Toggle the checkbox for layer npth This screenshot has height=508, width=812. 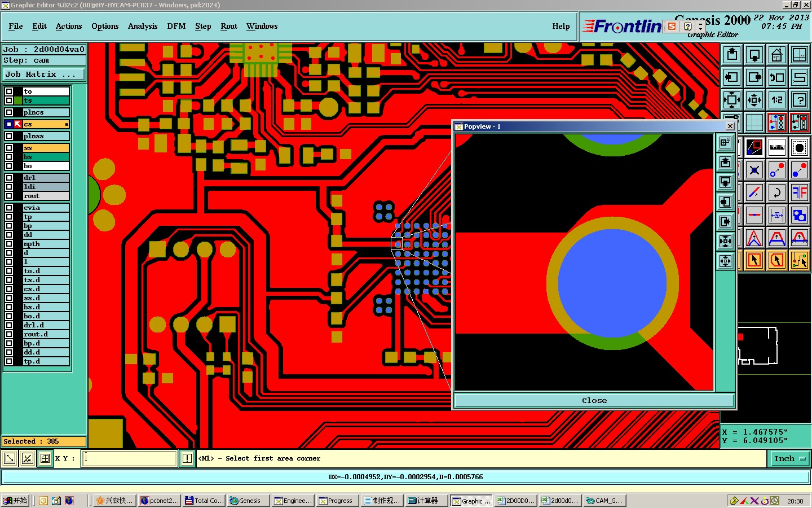[9, 244]
